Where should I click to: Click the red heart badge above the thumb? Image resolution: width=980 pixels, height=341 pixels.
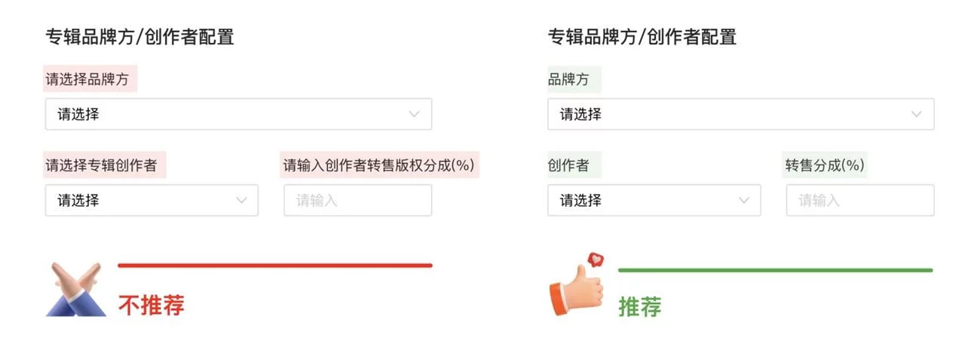click(596, 260)
